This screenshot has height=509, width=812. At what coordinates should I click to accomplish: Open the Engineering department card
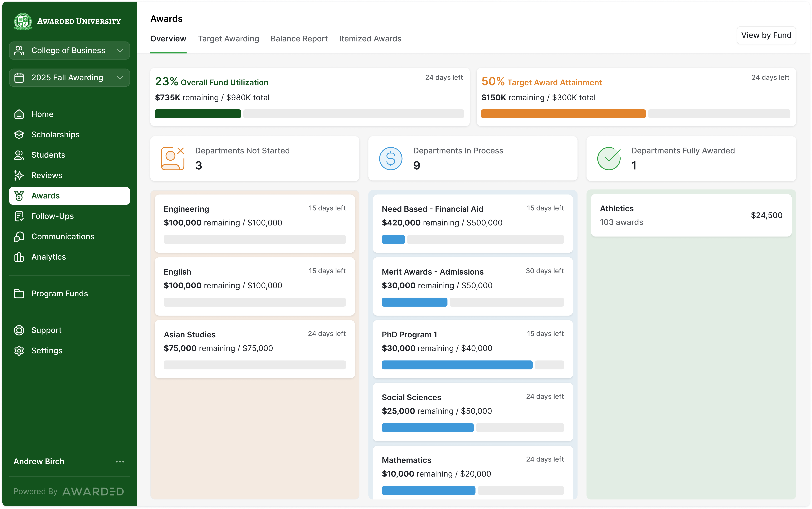pyautogui.click(x=255, y=224)
